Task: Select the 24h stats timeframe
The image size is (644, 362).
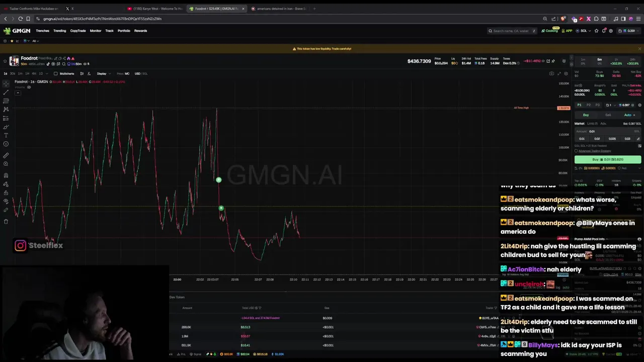Action: pyautogui.click(x=632, y=61)
